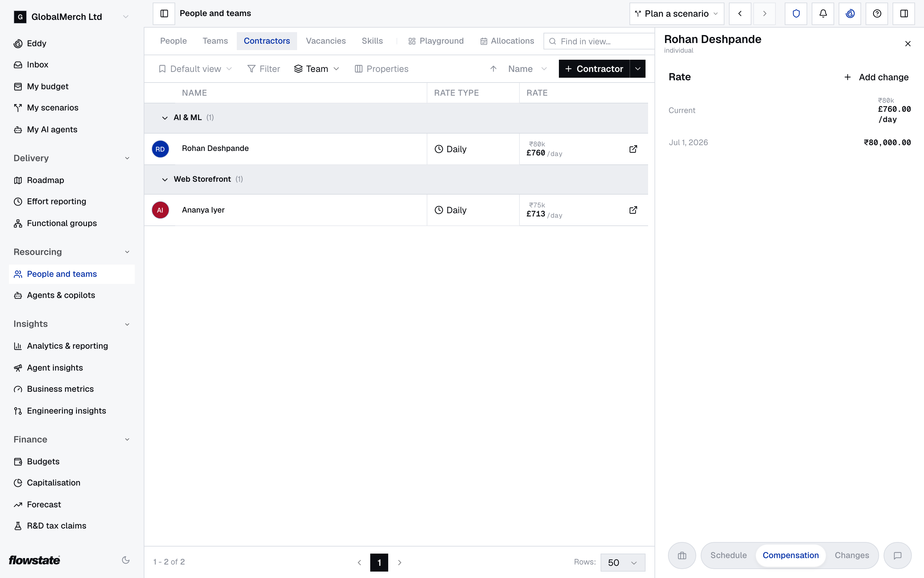
Task: Close the Rohan Deshpande panel
Action: click(x=908, y=44)
